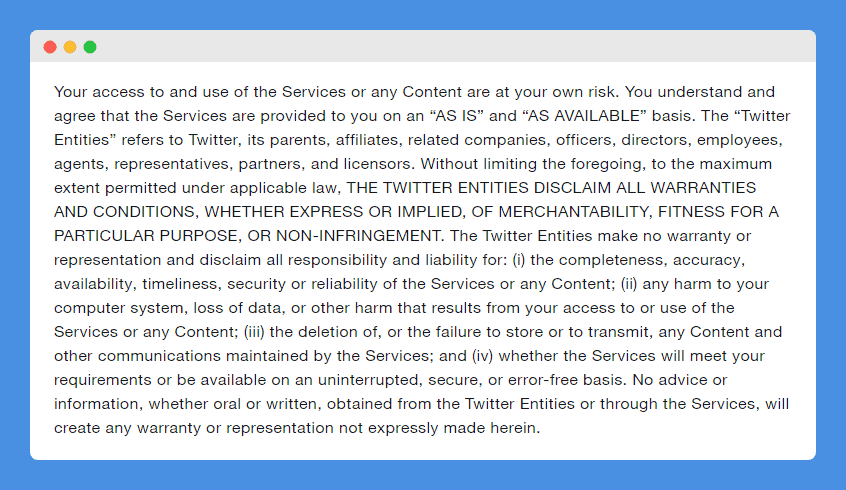
Task: Click the yellow minimize window dot
Action: [x=70, y=47]
